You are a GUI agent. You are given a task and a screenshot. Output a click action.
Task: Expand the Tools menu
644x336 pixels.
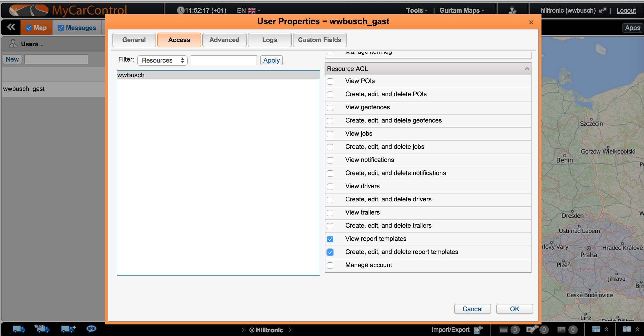coord(417,11)
